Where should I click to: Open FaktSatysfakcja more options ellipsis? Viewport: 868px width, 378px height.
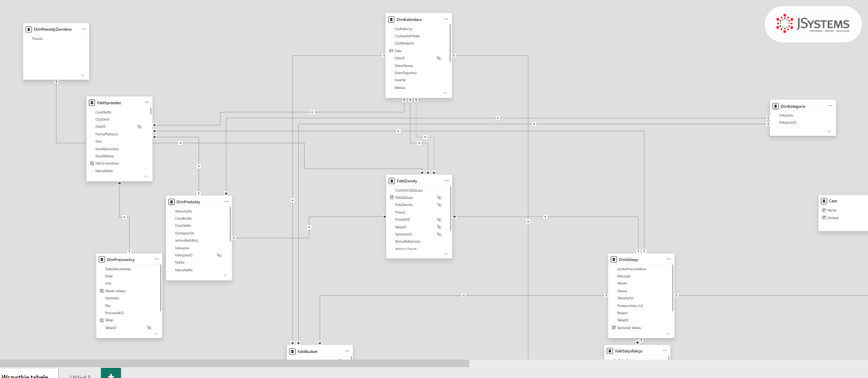[665, 350]
